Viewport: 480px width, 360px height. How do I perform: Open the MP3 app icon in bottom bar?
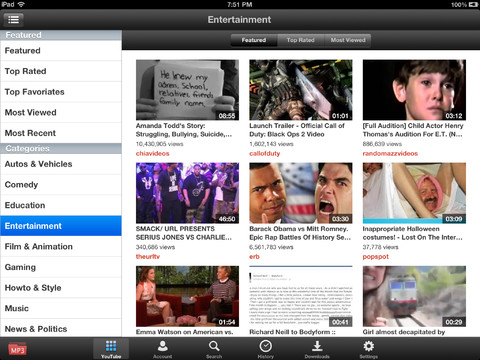(17, 349)
